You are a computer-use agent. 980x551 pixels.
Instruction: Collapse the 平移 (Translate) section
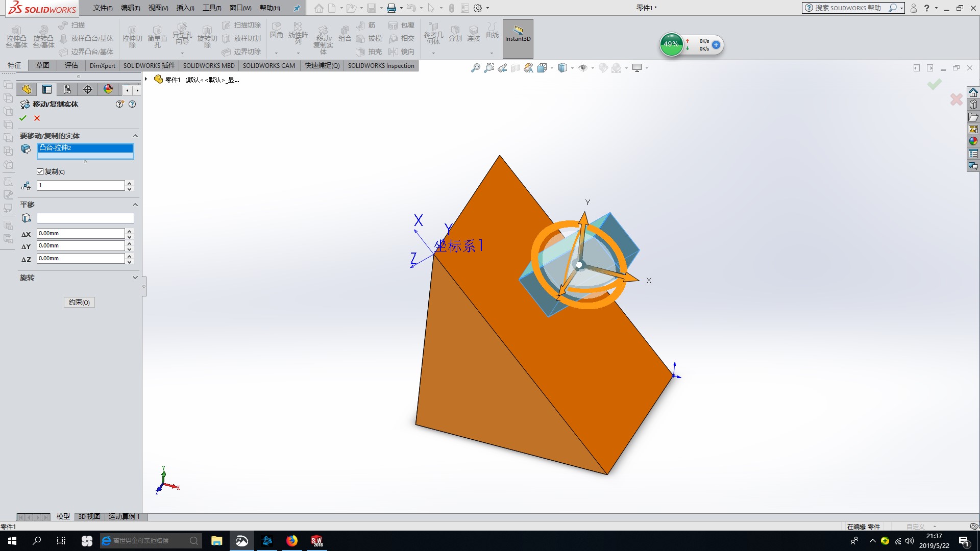click(135, 205)
